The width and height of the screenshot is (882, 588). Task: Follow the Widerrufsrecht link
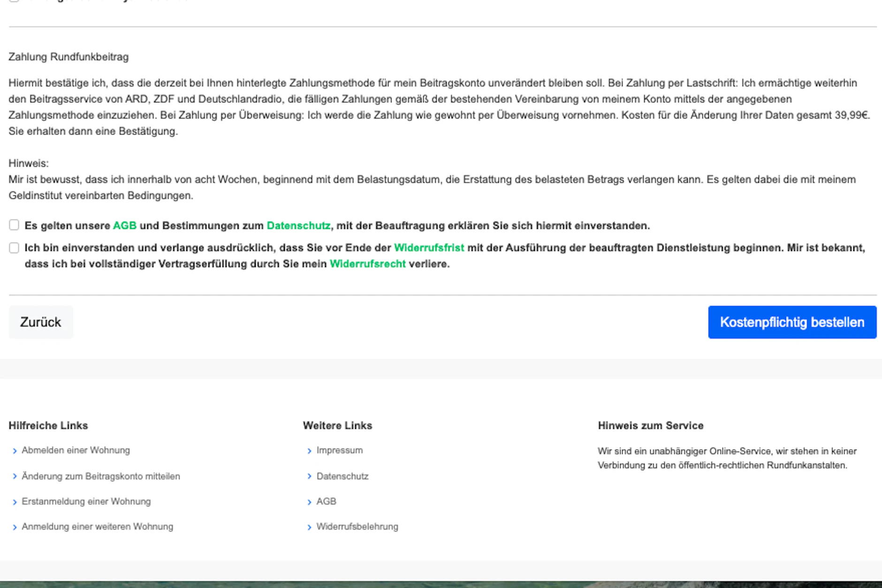(x=368, y=264)
